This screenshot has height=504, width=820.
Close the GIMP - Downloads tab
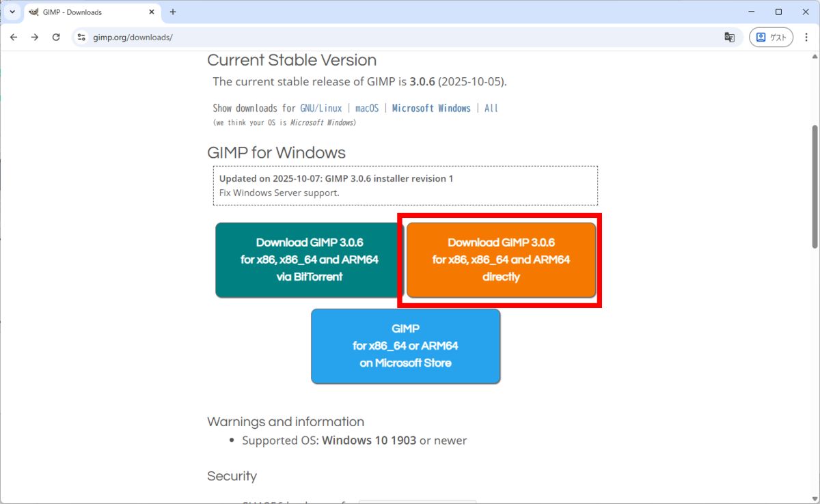coord(152,12)
